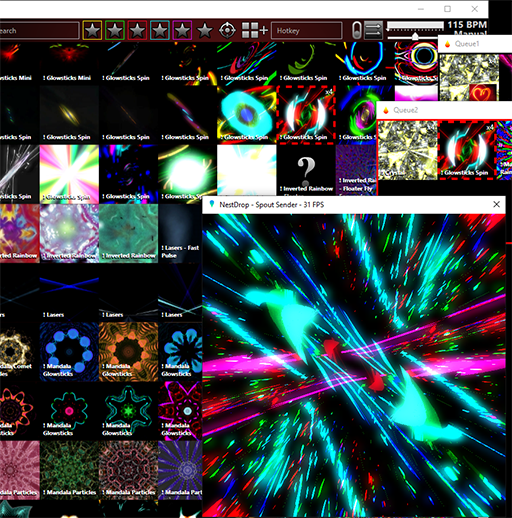
Task: Click the Spout Sender window title icon
Action: (x=211, y=204)
